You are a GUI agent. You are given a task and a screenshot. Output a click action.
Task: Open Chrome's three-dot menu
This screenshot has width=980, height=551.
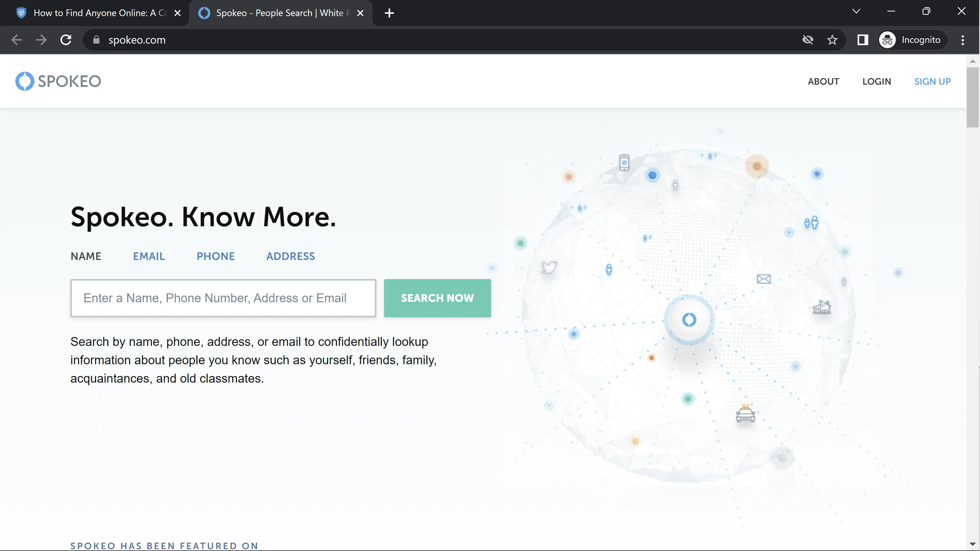pos(962,40)
